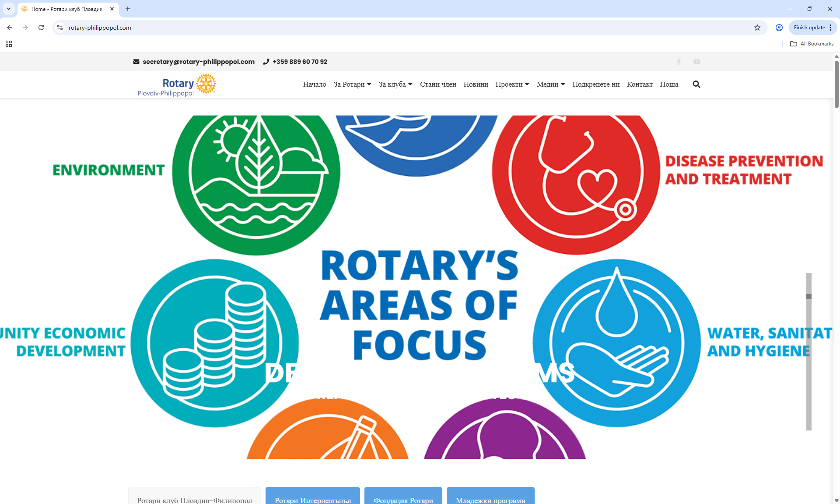Select the Начало menu item
Screen dimensions: 840x504
pos(315,84)
